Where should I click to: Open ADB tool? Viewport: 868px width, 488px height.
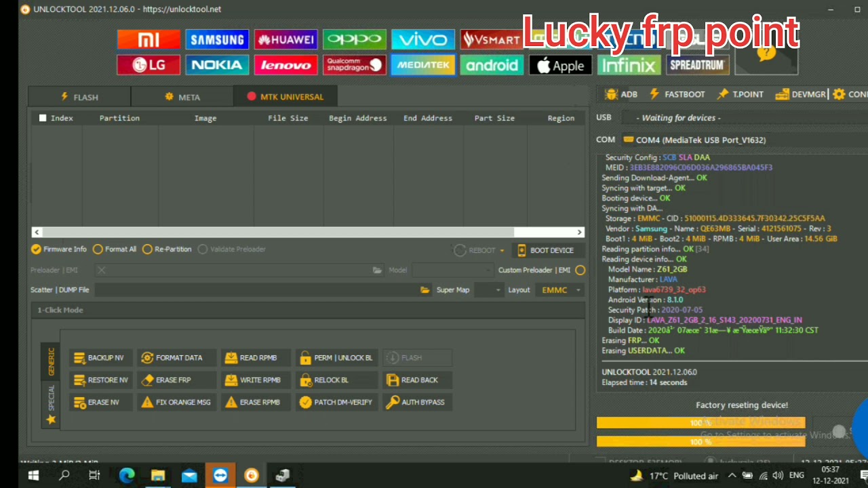click(x=621, y=94)
